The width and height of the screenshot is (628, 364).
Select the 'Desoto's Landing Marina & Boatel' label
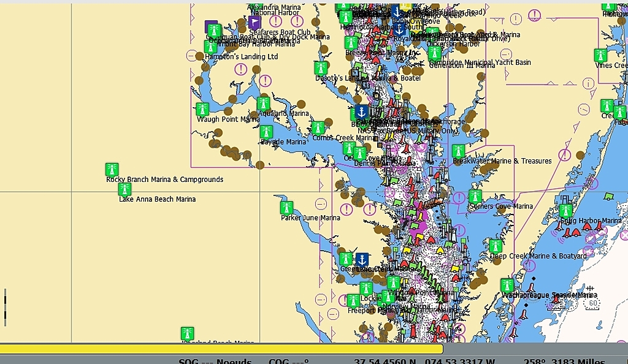click(x=368, y=78)
